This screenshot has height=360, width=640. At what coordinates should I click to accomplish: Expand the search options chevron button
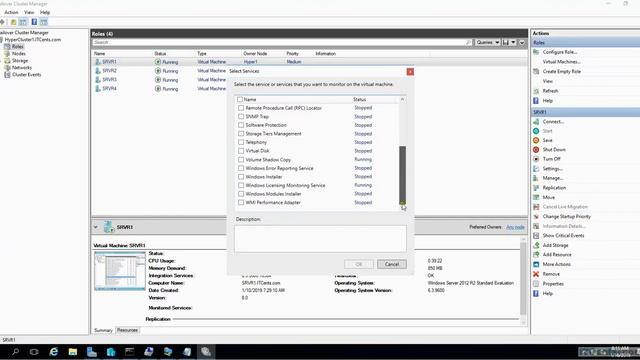pyautogui.click(x=522, y=42)
